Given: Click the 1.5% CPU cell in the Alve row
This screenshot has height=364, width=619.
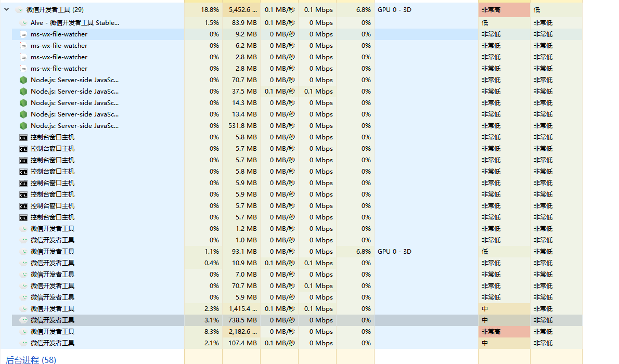Looking at the screenshot, I should pyautogui.click(x=203, y=23).
